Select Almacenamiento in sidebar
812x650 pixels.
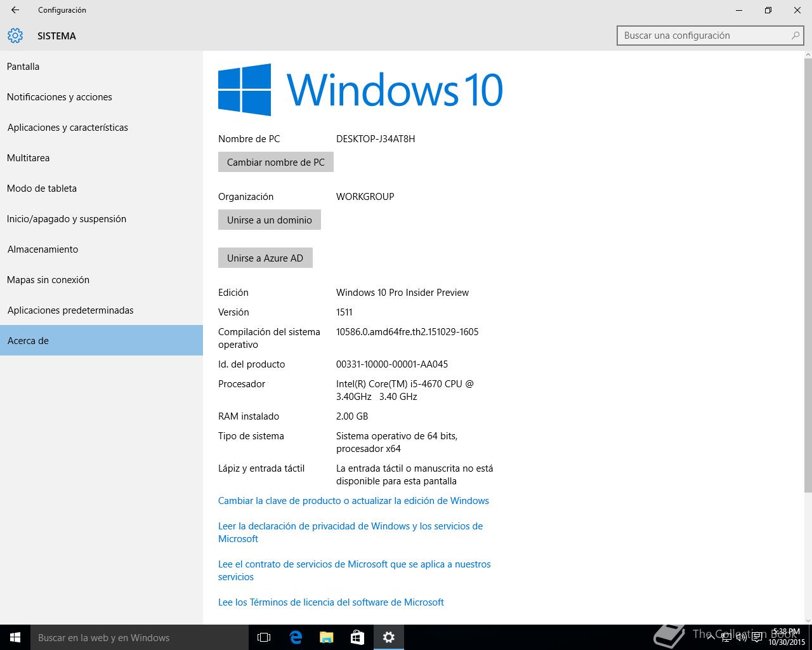[x=101, y=249]
